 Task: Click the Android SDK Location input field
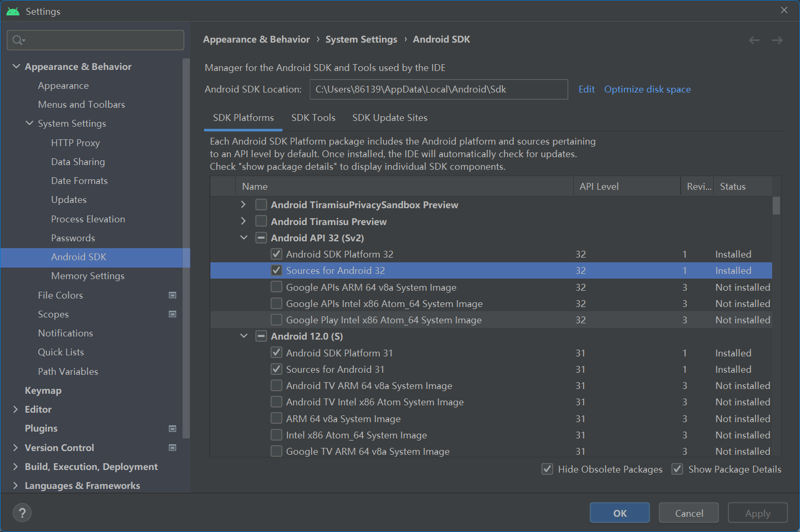coord(438,89)
